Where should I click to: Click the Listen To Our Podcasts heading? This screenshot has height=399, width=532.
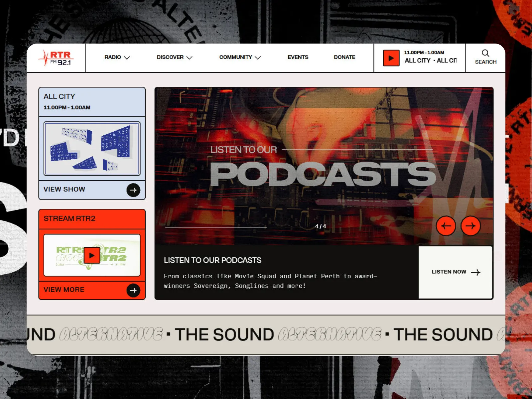point(212,260)
